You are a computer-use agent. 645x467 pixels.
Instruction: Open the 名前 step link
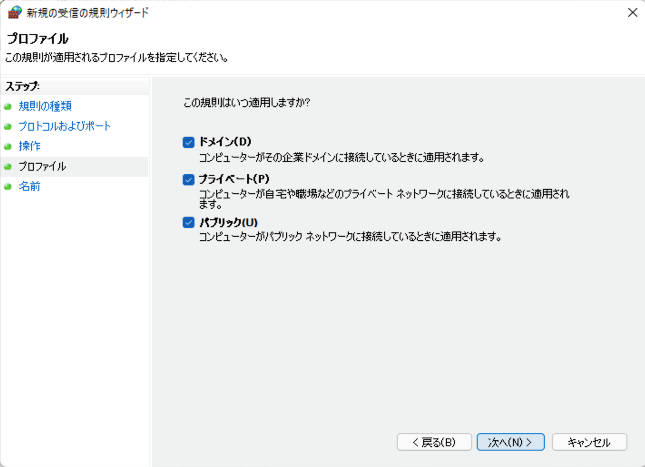(x=29, y=186)
